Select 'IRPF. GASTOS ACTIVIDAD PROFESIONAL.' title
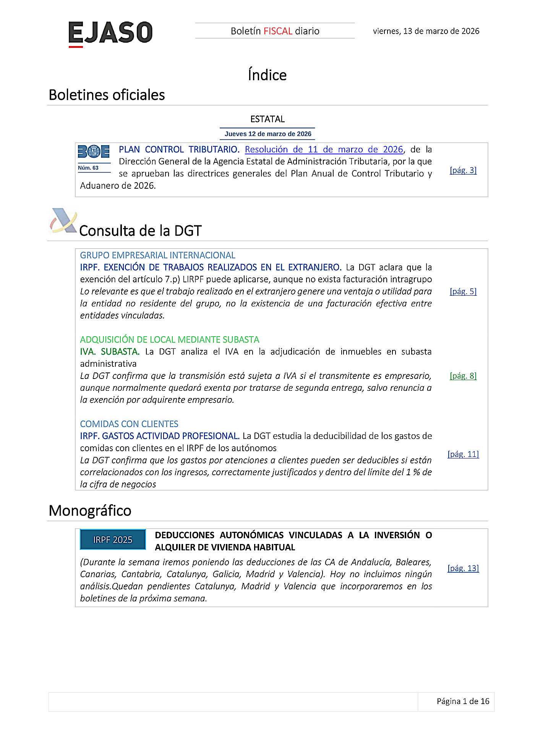 160,436
